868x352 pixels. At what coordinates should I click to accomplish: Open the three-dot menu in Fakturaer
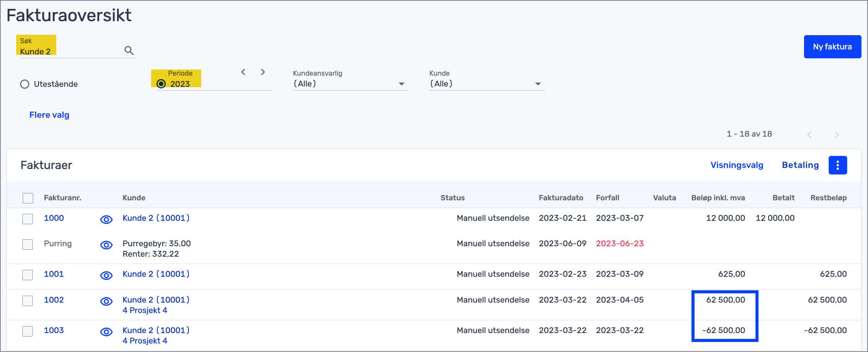[838, 165]
